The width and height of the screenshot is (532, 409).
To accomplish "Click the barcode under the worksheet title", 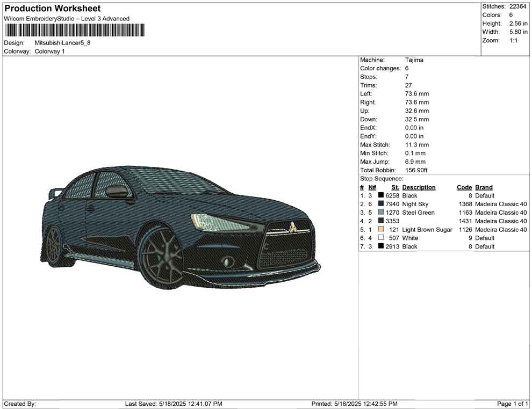I will [74, 30].
